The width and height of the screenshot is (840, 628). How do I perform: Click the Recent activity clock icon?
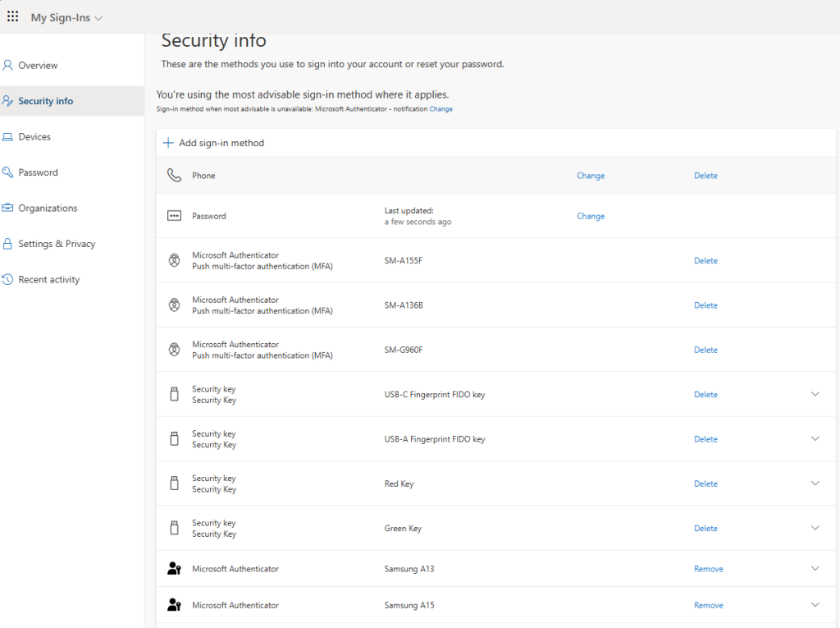7,279
